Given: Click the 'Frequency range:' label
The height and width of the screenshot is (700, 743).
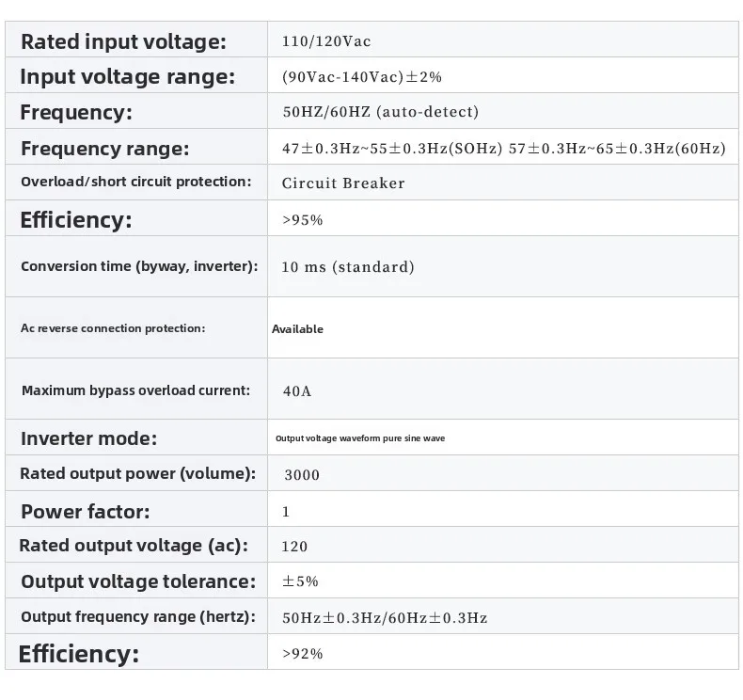Looking at the screenshot, I should coord(104,149).
